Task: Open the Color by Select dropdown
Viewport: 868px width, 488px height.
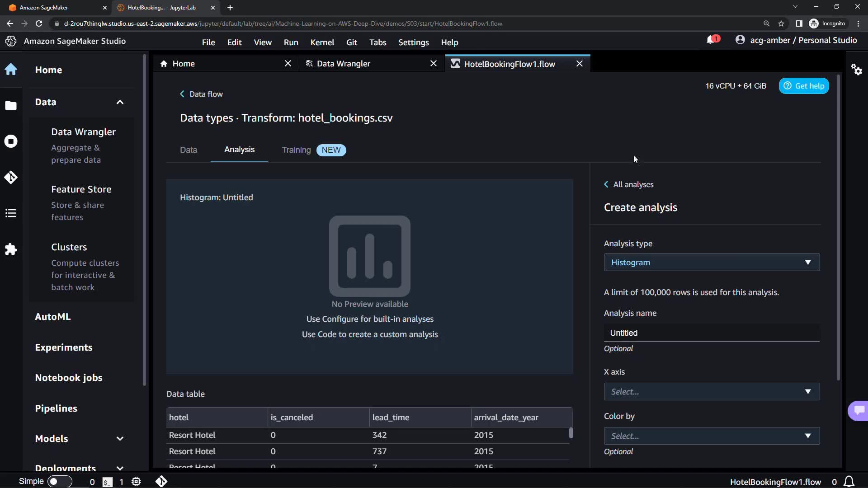Action: click(x=711, y=436)
